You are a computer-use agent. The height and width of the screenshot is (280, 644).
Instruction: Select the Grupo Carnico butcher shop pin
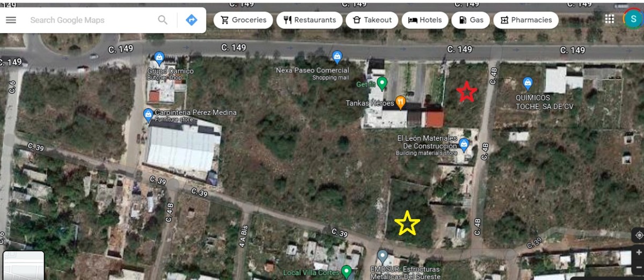[x=159, y=57]
